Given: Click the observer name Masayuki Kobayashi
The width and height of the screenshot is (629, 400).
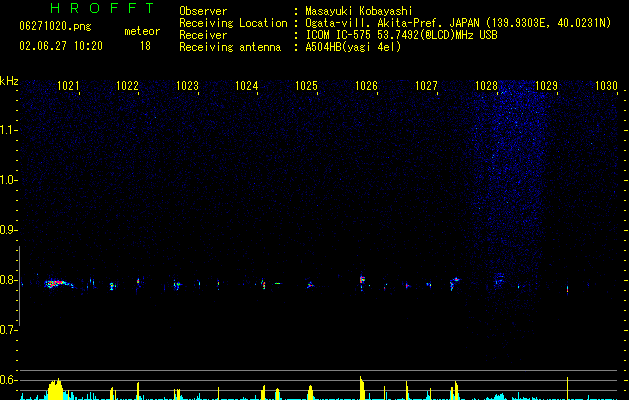Looking at the screenshot, I should tap(359, 11).
